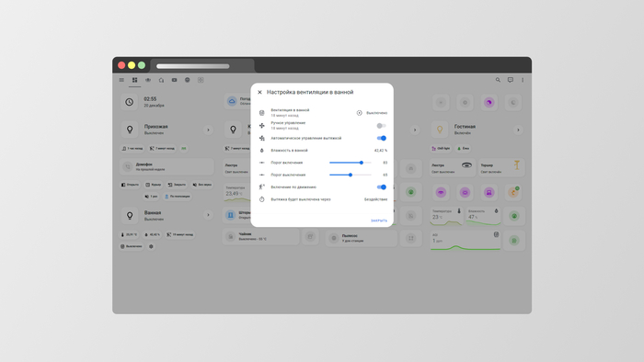Click the Выключено chip under Ванная

132,246
